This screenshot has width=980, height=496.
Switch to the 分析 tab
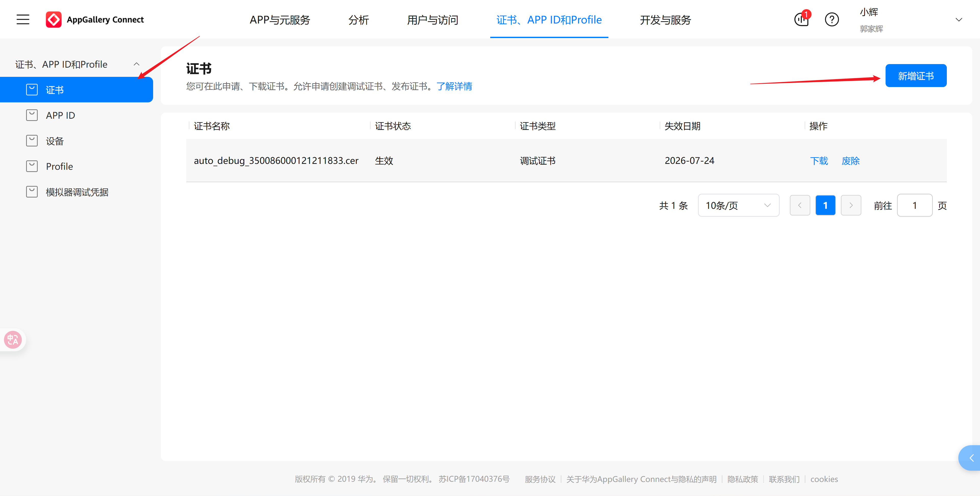(358, 20)
